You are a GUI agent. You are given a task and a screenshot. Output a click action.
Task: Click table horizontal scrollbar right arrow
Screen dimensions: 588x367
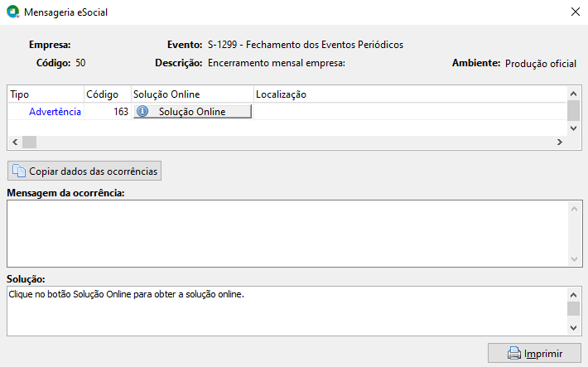[560, 142]
